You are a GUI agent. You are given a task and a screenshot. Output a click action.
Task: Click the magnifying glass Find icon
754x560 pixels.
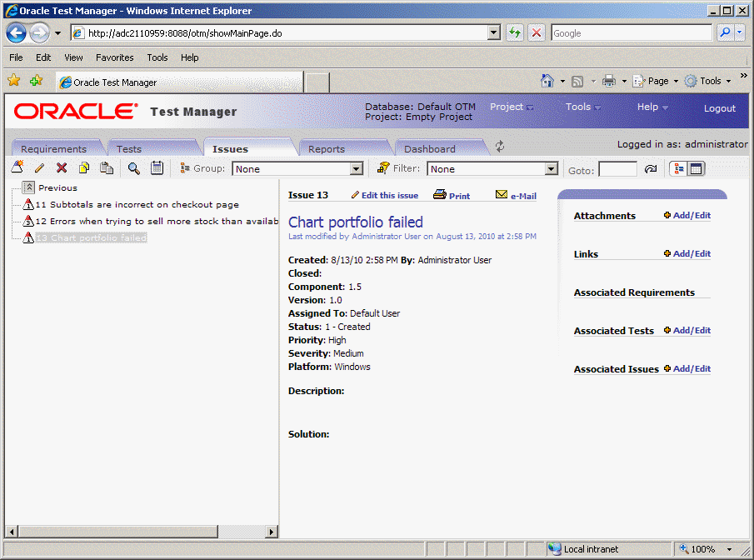pos(133,168)
